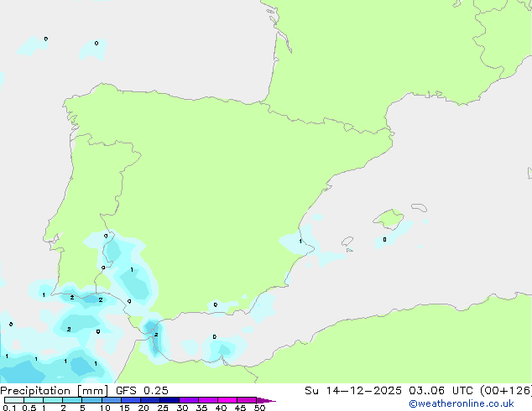Screen dimensions: 532x411
Task: Click the Precipitation [mm] title label
Action: [54, 391]
